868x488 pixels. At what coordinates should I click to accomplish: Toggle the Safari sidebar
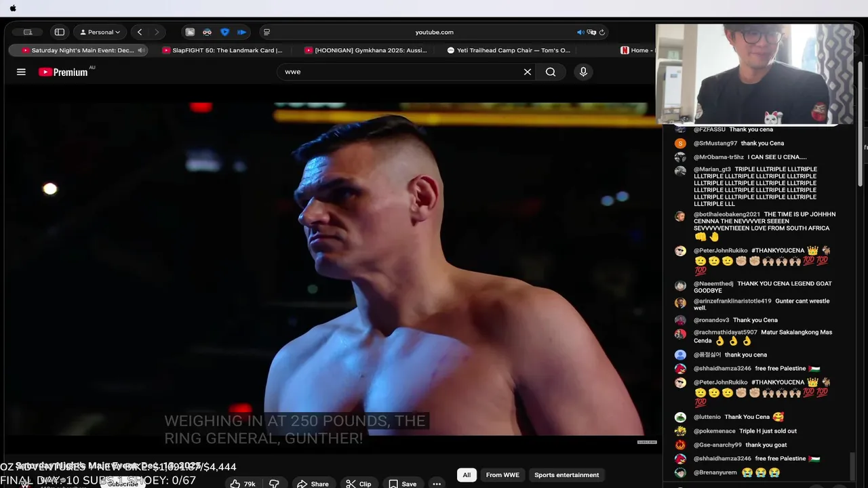[60, 32]
